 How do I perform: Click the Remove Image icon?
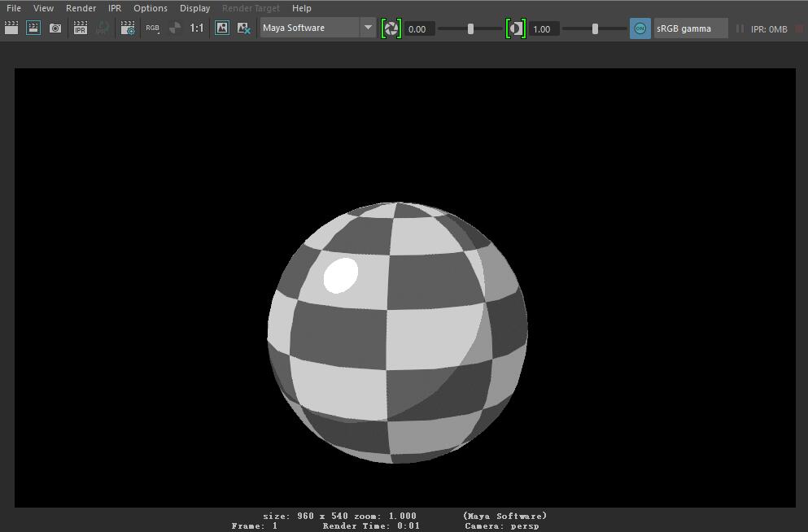tap(244, 28)
